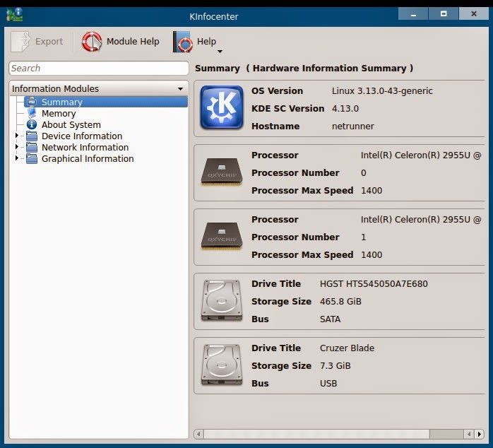This screenshot has height=448, width=493.
Task: Click the Help toolbar button label
Action: click(206, 41)
